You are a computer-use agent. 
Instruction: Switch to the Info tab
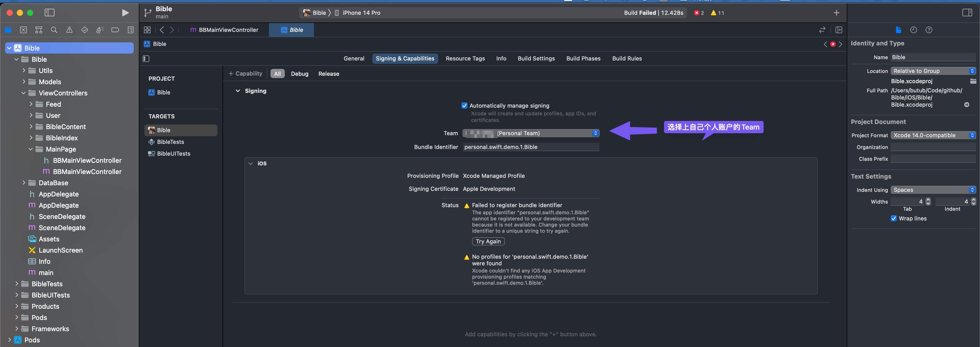coord(501,59)
